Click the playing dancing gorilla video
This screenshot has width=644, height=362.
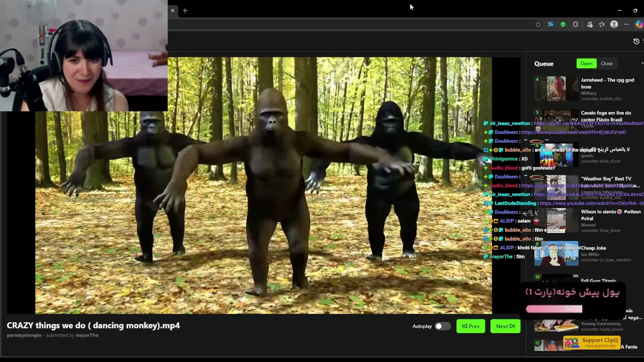point(263,185)
